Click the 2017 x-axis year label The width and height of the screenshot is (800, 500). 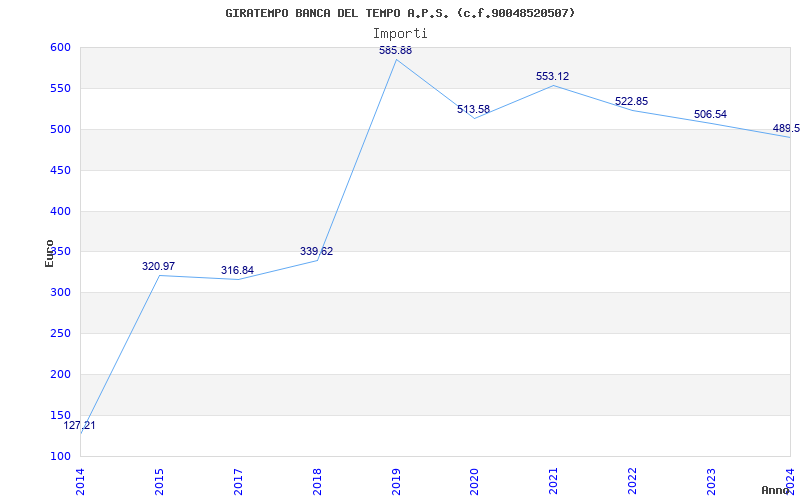(238, 481)
